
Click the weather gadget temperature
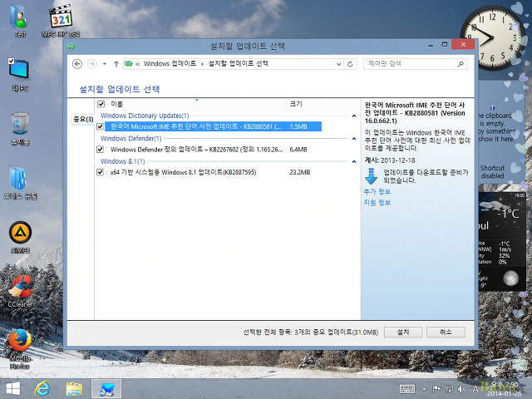(508, 214)
